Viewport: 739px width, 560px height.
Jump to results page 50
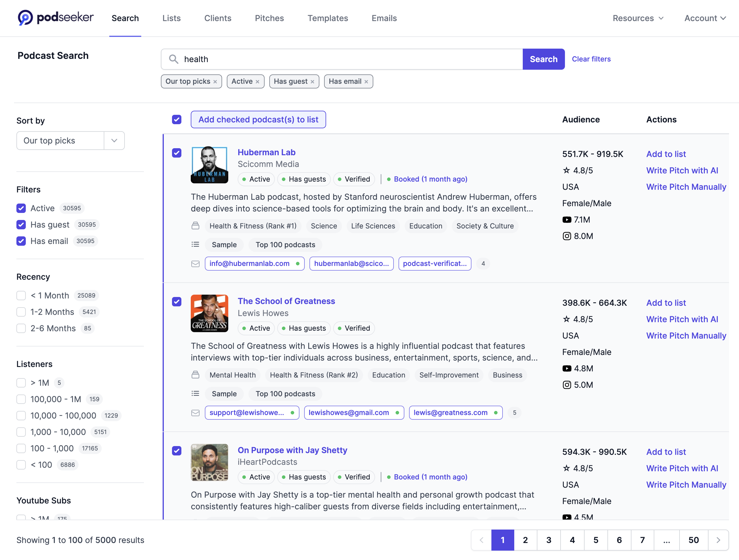(694, 540)
